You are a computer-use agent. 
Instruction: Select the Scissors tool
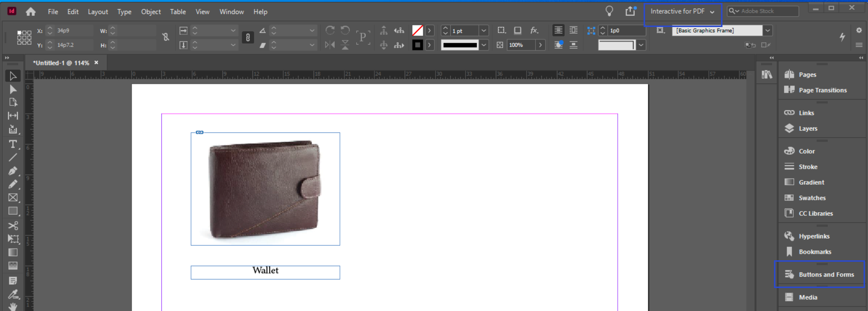(x=13, y=225)
